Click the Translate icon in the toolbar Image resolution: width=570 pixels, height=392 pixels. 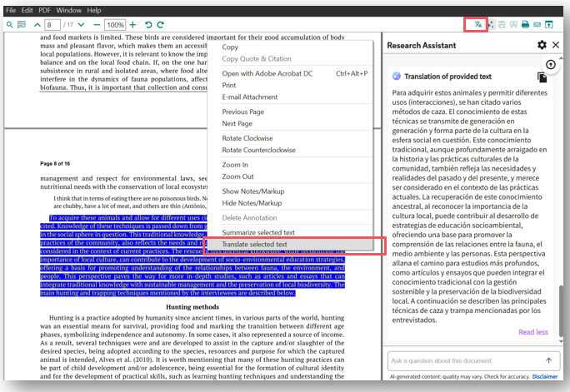point(477,25)
